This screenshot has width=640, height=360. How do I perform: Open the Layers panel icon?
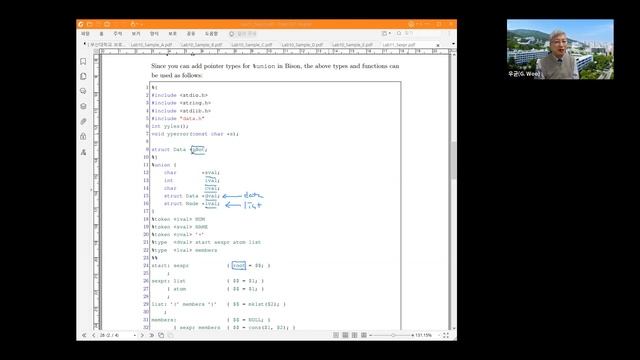(83, 106)
